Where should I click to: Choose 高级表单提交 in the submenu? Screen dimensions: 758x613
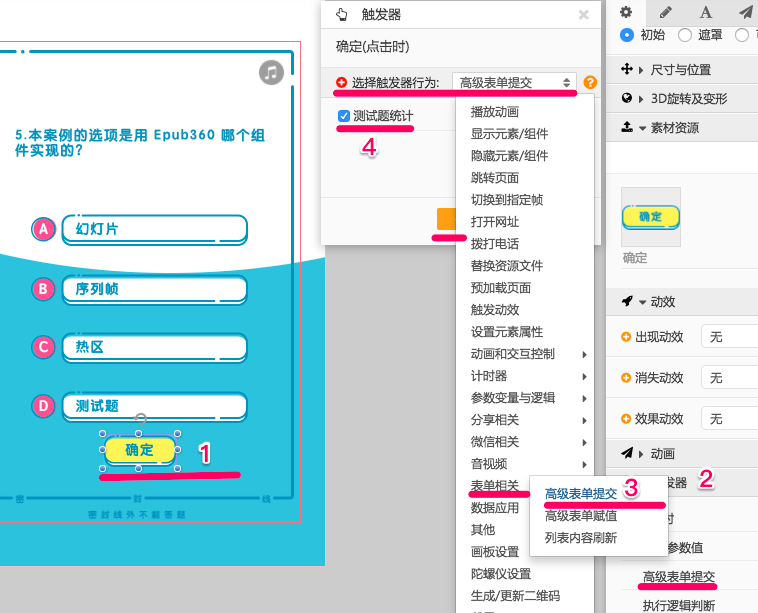(x=580, y=493)
